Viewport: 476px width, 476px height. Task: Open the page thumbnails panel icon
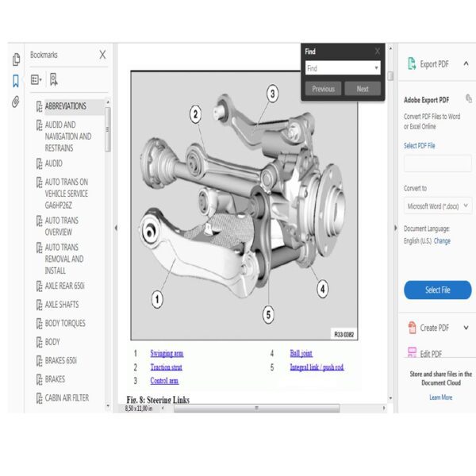click(x=16, y=59)
